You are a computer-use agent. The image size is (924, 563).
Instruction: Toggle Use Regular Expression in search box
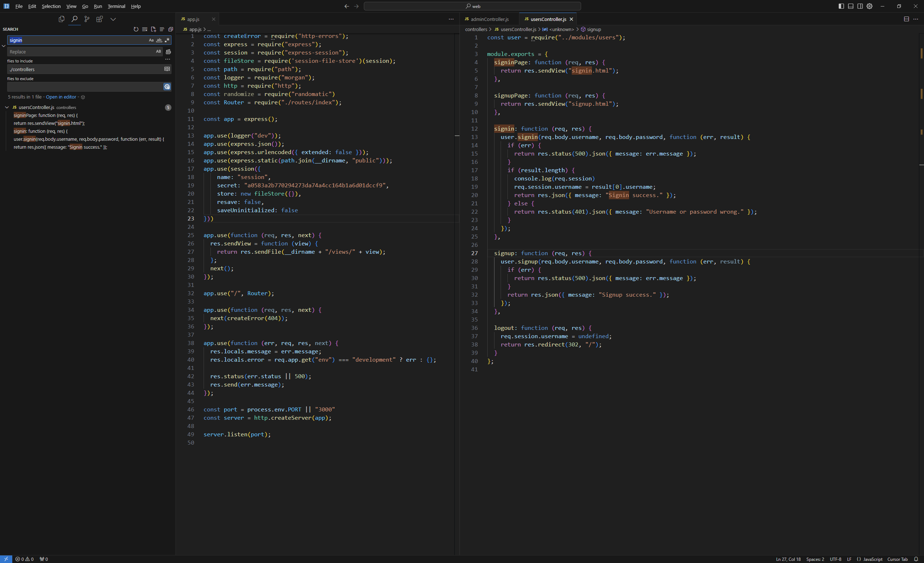[x=167, y=40]
